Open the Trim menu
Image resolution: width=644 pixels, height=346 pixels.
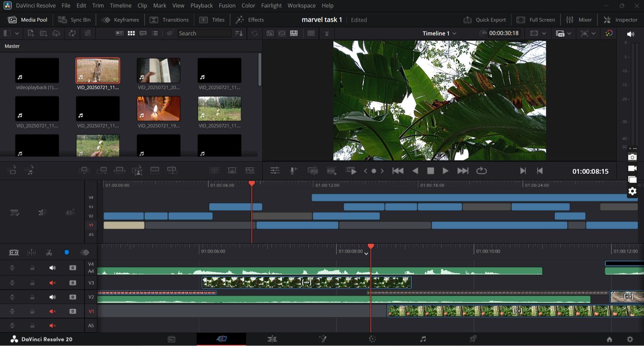98,6
